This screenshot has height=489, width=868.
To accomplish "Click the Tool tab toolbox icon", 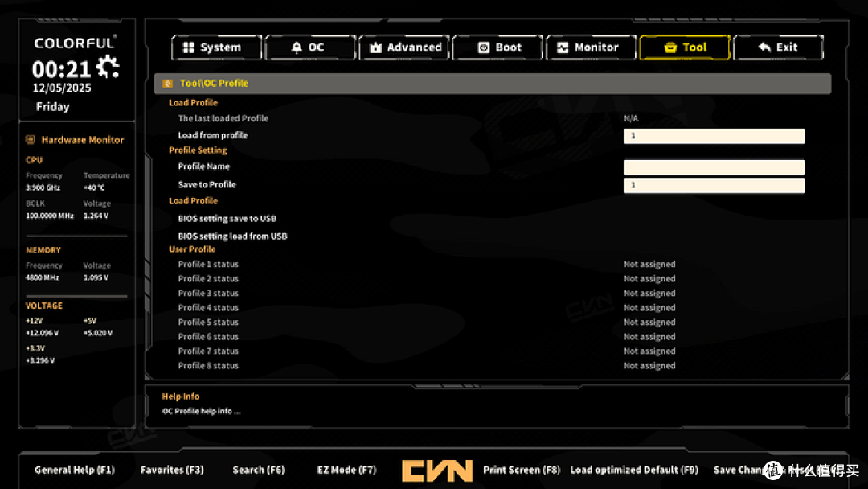I will tap(670, 47).
